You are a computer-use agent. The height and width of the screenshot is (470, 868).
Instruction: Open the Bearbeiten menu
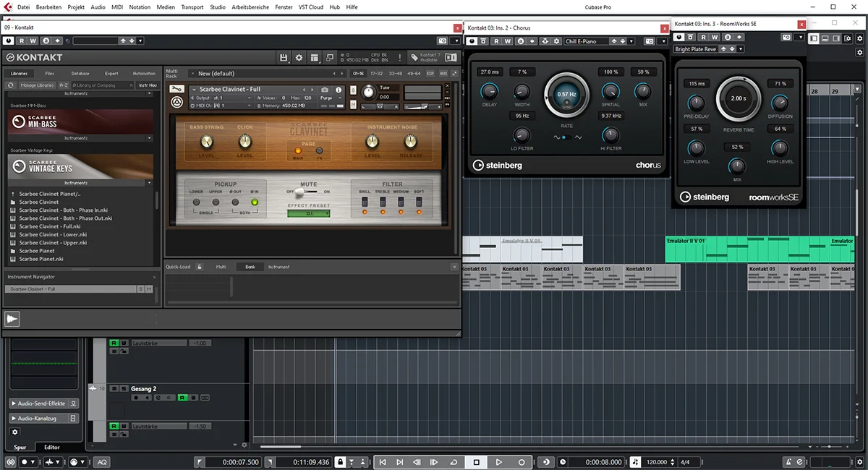click(x=48, y=7)
